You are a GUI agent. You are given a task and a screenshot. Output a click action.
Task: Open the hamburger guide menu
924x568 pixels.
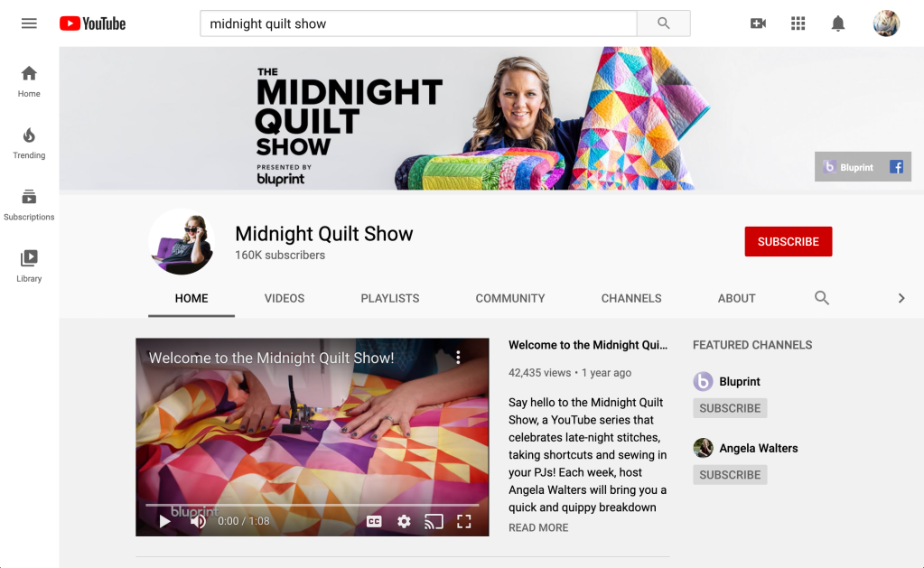(x=29, y=23)
